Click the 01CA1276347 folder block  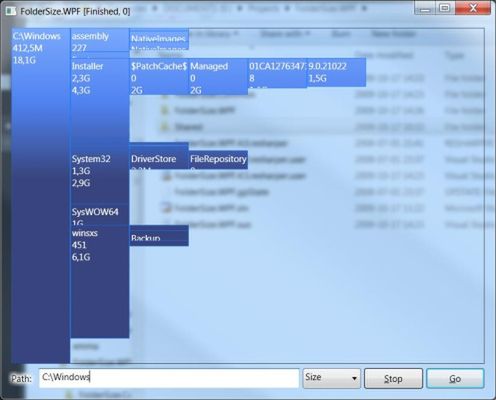click(277, 73)
